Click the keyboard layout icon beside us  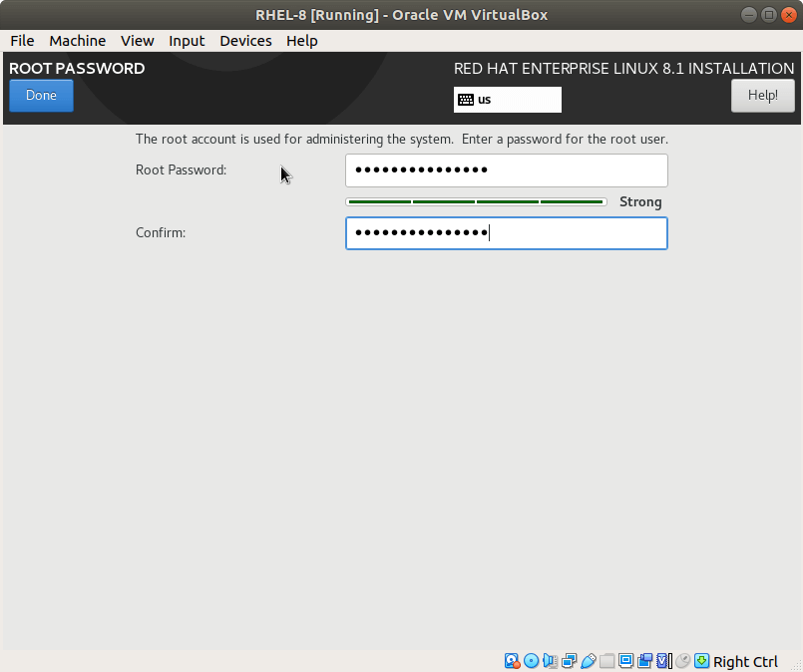tap(466, 100)
